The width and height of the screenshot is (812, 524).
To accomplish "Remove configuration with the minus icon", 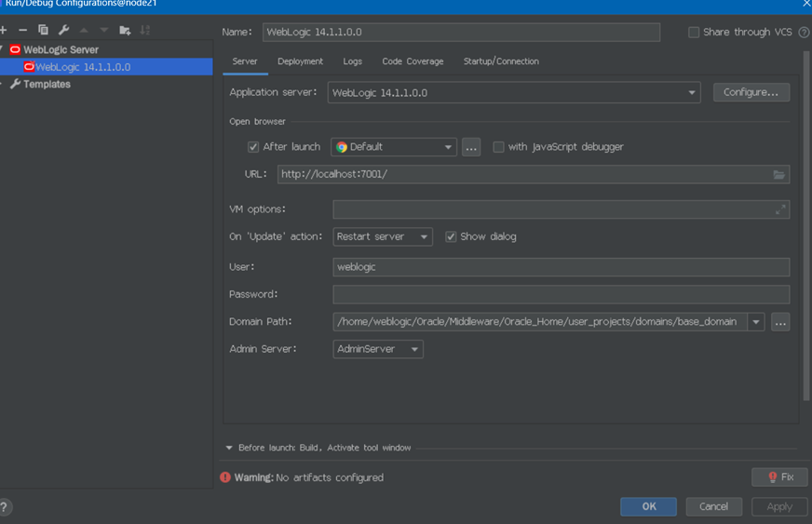I will tap(23, 30).
